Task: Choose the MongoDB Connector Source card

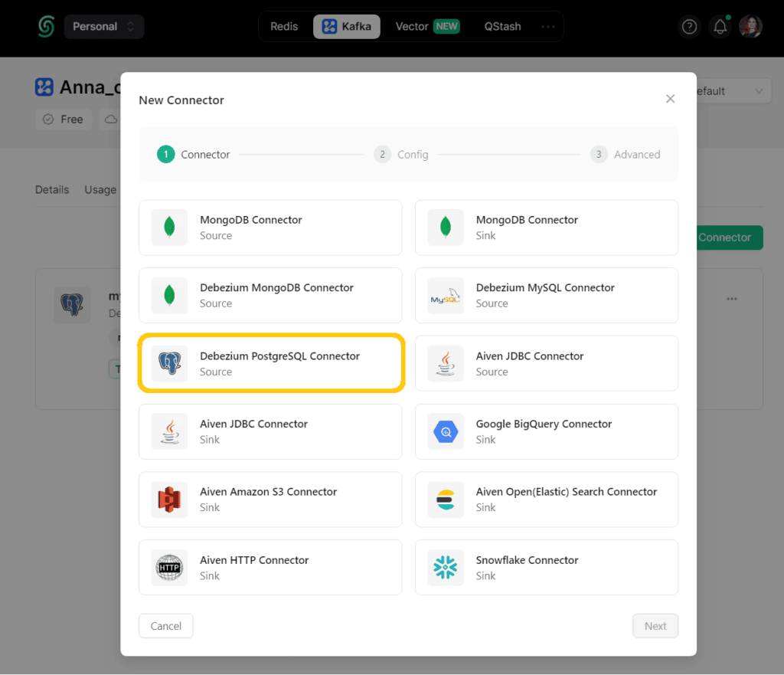Action: click(270, 228)
